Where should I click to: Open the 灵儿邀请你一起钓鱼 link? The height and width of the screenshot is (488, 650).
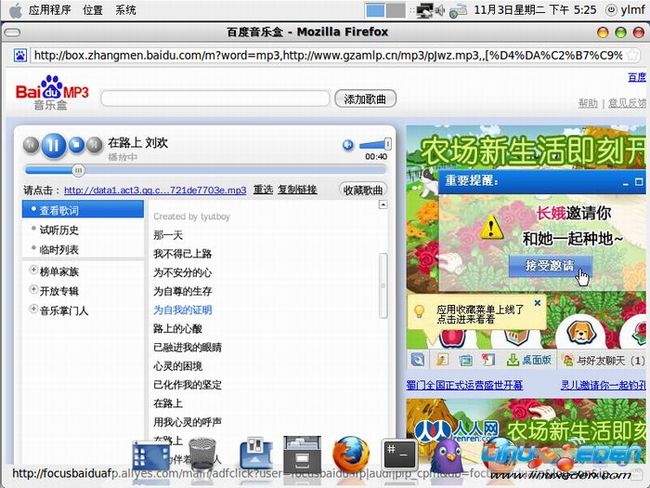603,385
